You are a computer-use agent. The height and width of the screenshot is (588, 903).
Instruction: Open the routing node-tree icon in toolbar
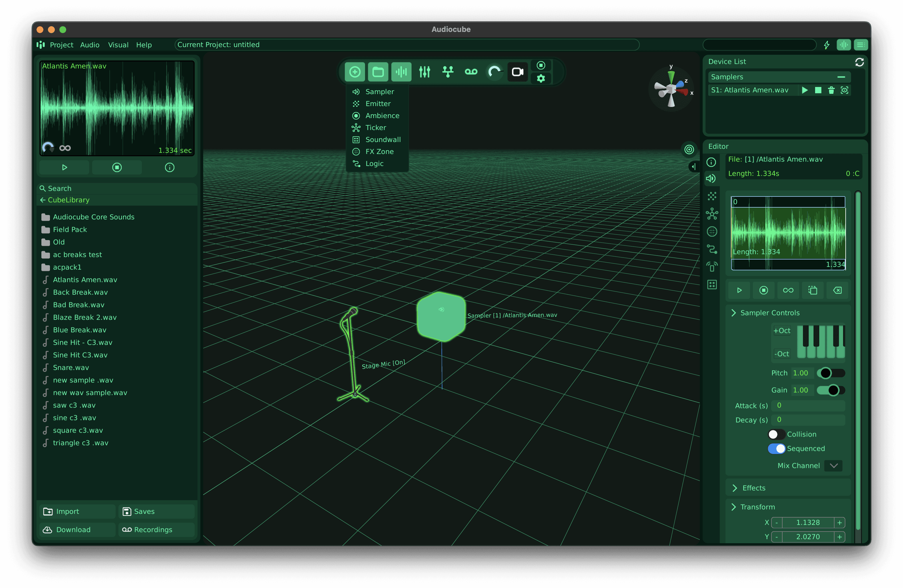pyautogui.click(x=448, y=72)
